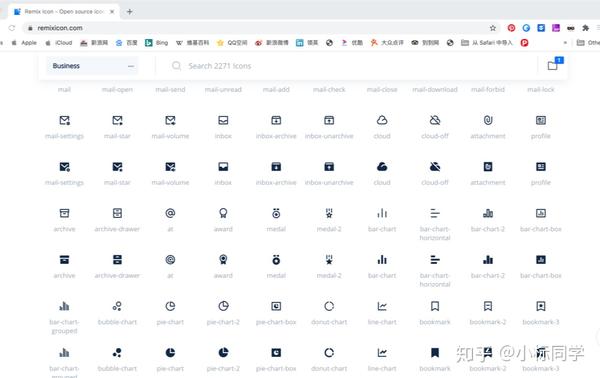Choose the filled medal-2 icon
This screenshot has width=600, height=378.
tap(329, 260)
